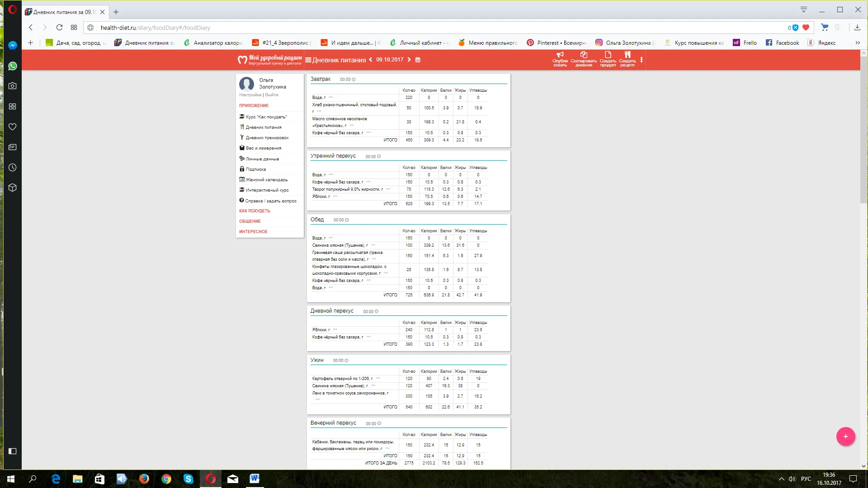The height and width of the screenshot is (488, 868).
Task: Click the Опубликовать megaphone icon
Action: pyautogui.click(x=560, y=55)
